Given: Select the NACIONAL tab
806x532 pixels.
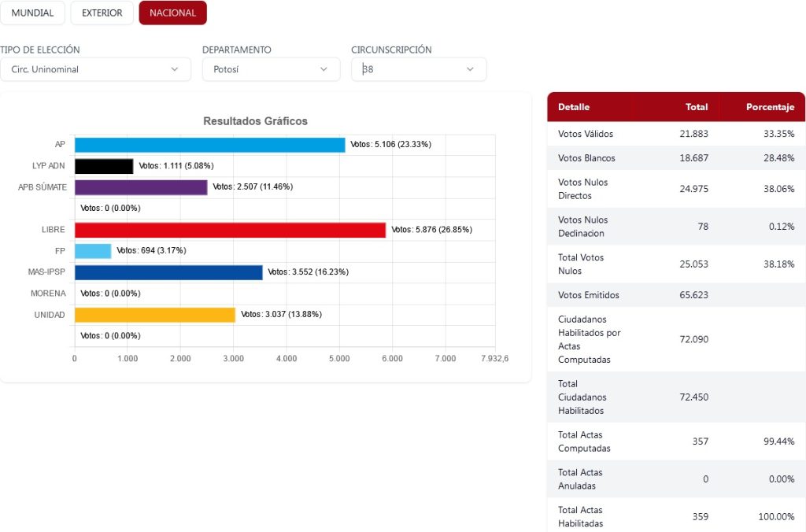Looking at the screenshot, I should (172, 13).
